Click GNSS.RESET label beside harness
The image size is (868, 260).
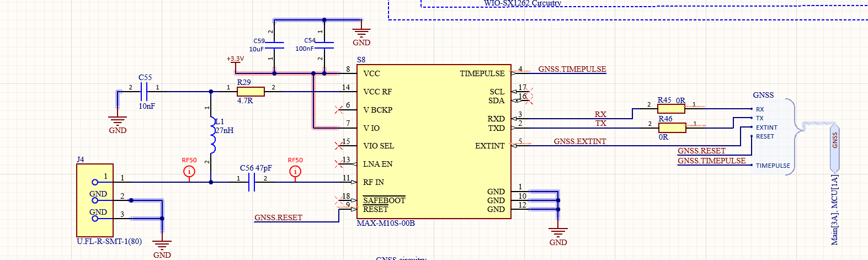[701, 151]
